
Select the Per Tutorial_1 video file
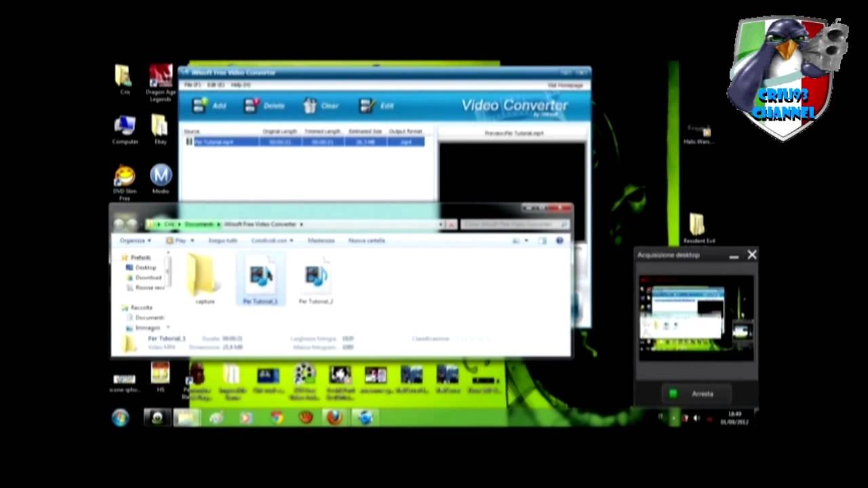pyautogui.click(x=260, y=279)
